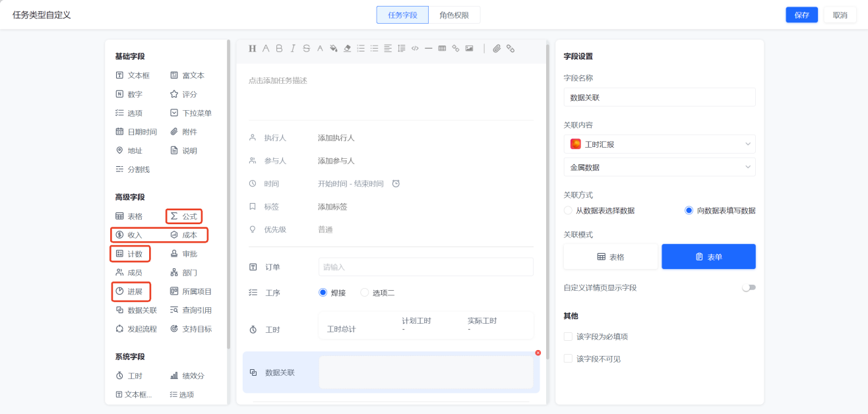The height and width of the screenshot is (414, 868).
Task: Add the 分割线 field
Action: pyautogui.click(x=133, y=169)
